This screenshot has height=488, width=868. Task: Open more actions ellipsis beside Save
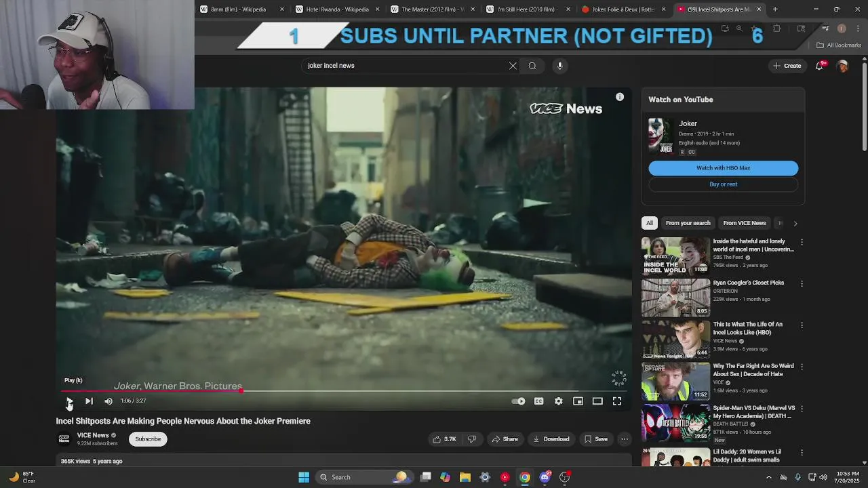click(x=625, y=439)
